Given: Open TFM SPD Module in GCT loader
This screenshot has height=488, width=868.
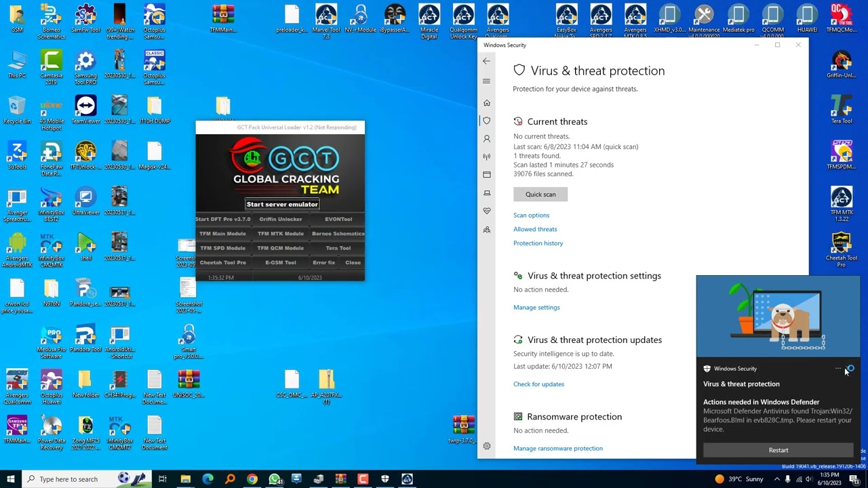Looking at the screenshot, I should [x=223, y=248].
